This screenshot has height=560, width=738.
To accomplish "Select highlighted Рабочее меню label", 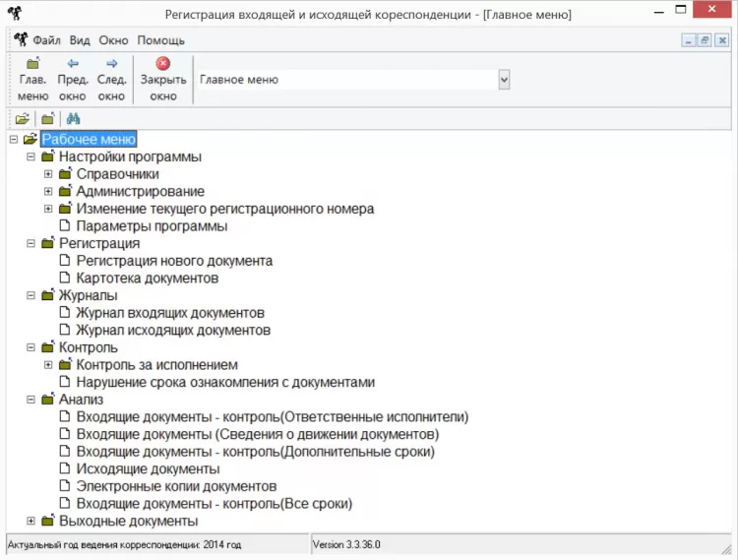I will pyautogui.click(x=89, y=139).
